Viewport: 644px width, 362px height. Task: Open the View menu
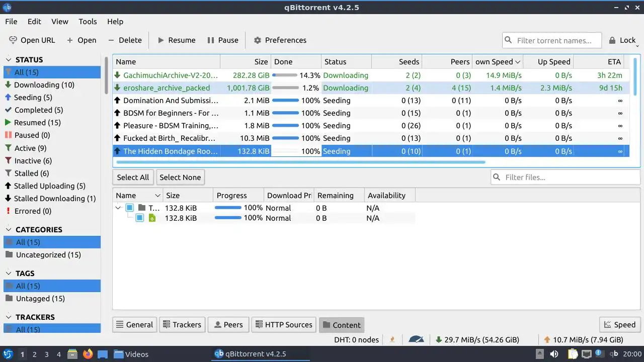(60, 22)
